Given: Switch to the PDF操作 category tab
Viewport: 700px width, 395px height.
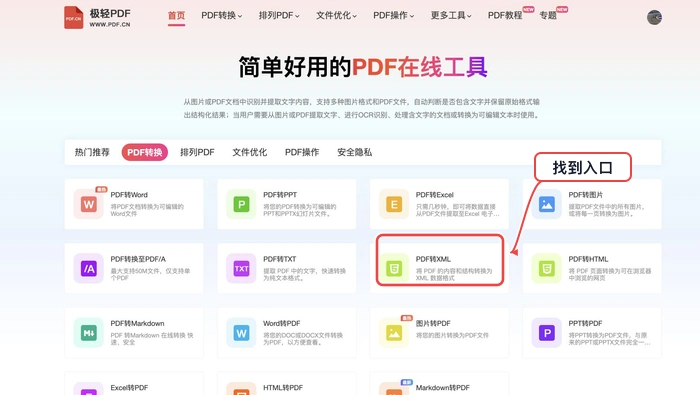Looking at the screenshot, I should (x=302, y=152).
